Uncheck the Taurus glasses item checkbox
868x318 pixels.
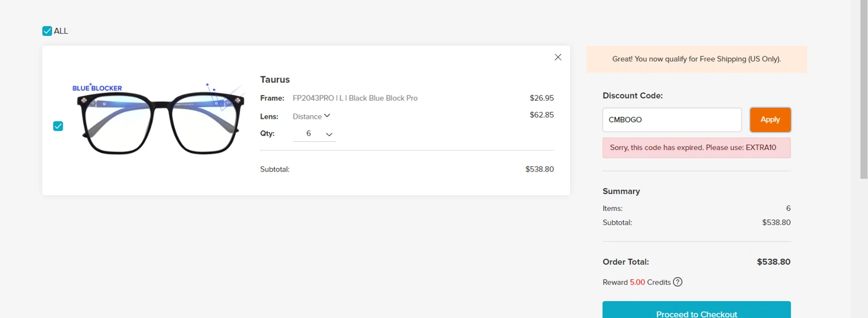pyautogui.click(x=58, y=126)
